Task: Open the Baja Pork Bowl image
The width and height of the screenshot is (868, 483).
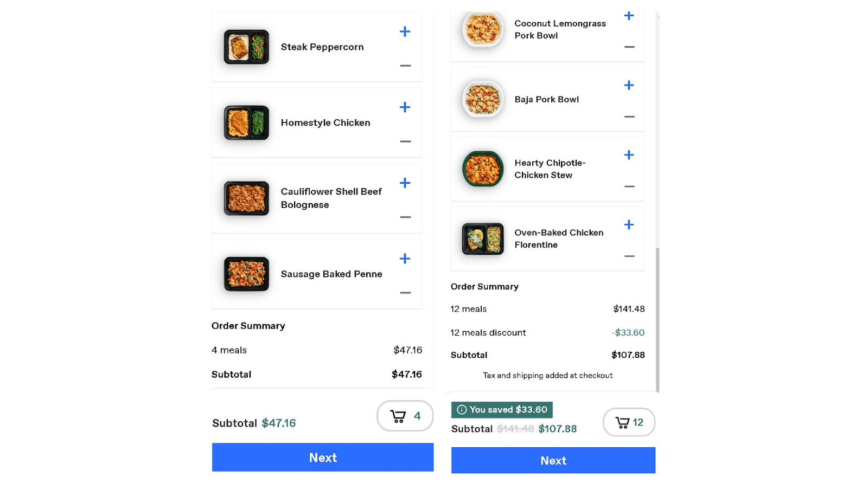Action: (483, 99)
